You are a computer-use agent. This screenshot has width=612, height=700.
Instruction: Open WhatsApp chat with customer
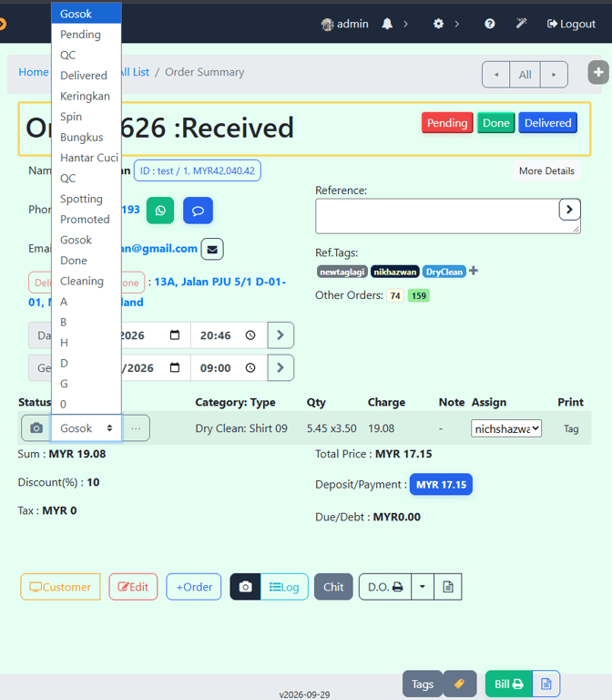click(x=160, y=211)
